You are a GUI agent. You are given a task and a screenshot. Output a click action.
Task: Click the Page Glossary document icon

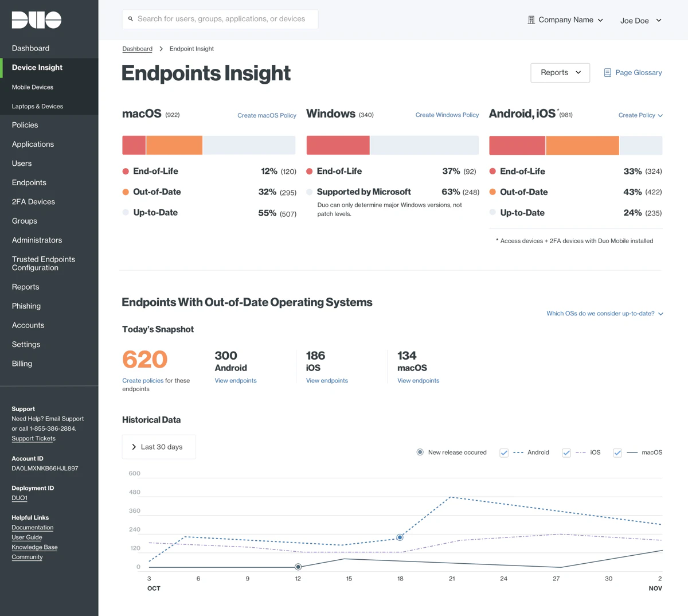tap(607, 73)
